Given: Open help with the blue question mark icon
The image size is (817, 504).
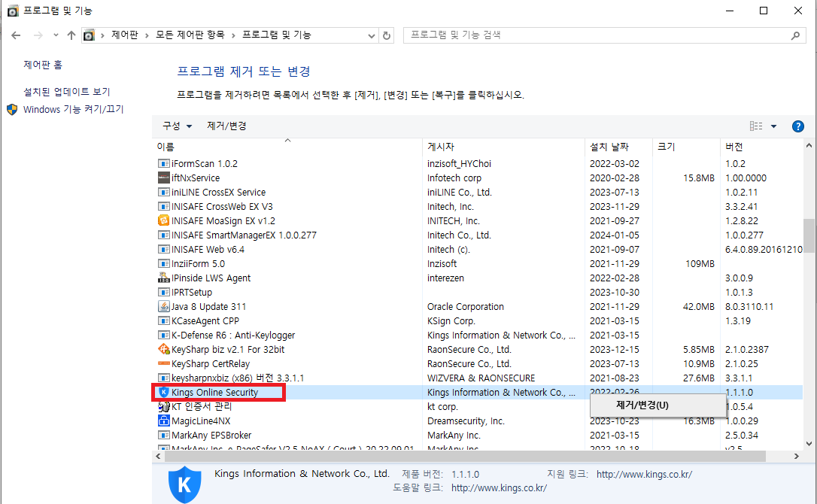Looking at the screenshot, I should (x=797, y=126).
